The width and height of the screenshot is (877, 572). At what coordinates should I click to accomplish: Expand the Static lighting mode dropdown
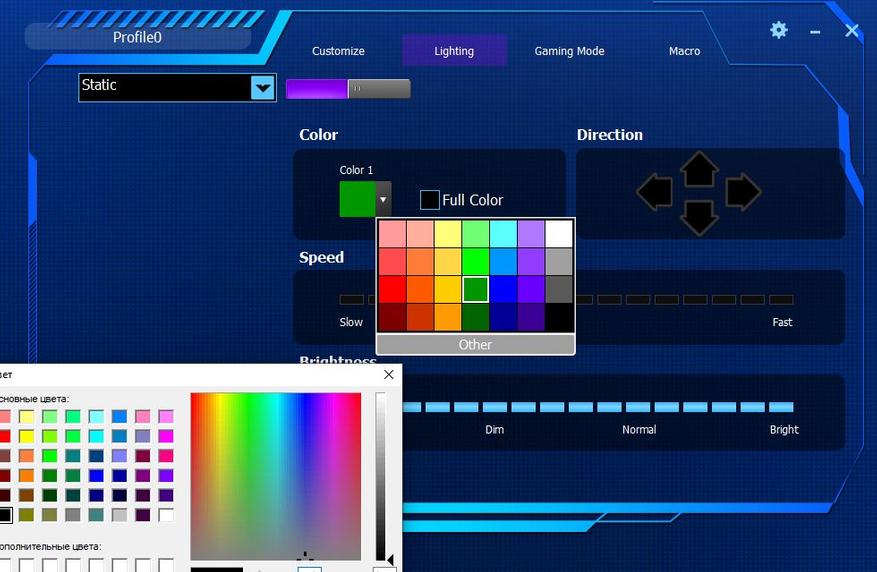tap(263, 88)
